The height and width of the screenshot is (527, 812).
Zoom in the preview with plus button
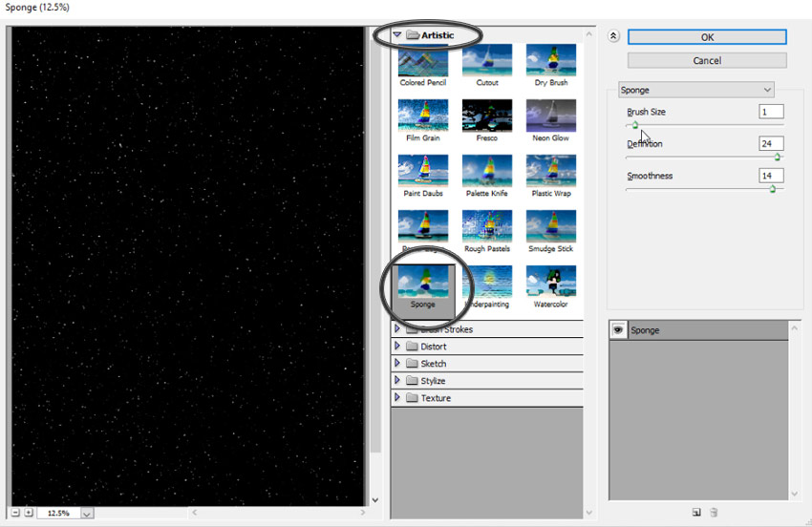point(29,513)
